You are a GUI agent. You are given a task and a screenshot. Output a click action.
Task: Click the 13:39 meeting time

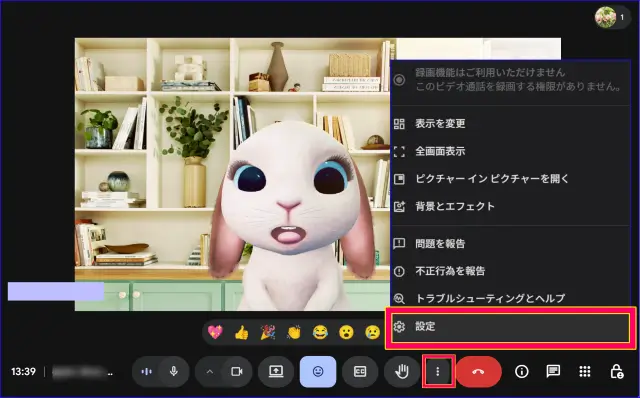23,371
